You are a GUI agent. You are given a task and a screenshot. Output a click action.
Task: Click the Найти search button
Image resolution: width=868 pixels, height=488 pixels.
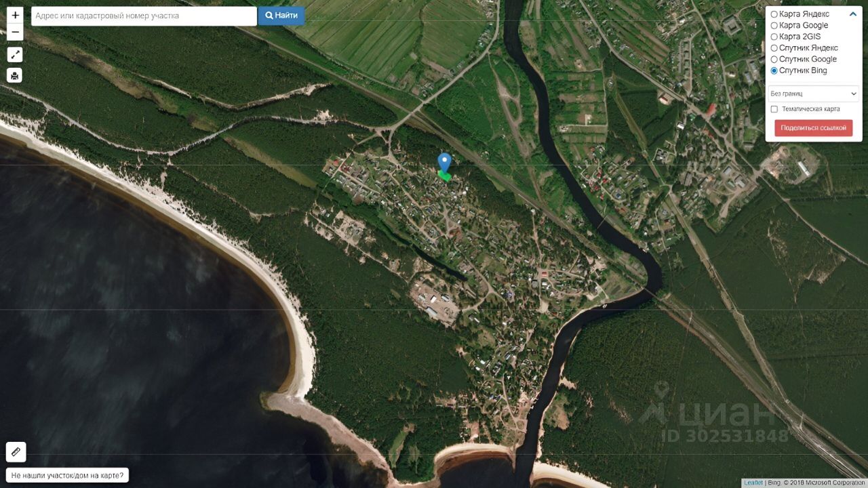pos(281,16)
